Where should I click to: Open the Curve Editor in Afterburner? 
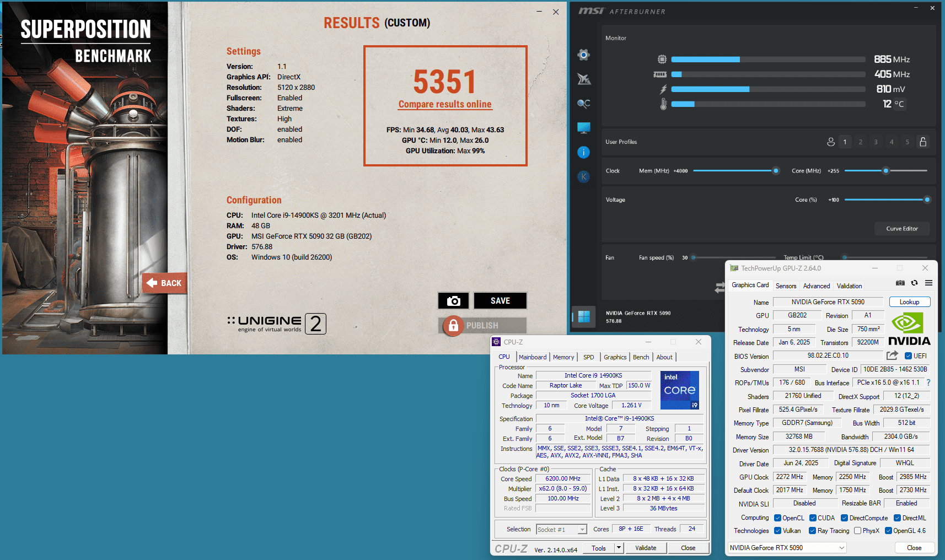[x=902, y=229]
